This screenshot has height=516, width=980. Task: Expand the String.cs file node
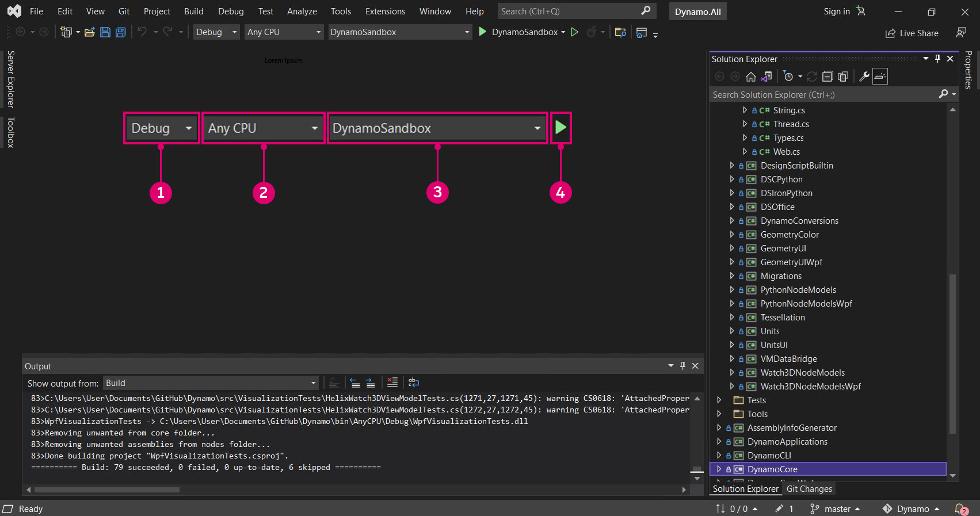point(745,110)
